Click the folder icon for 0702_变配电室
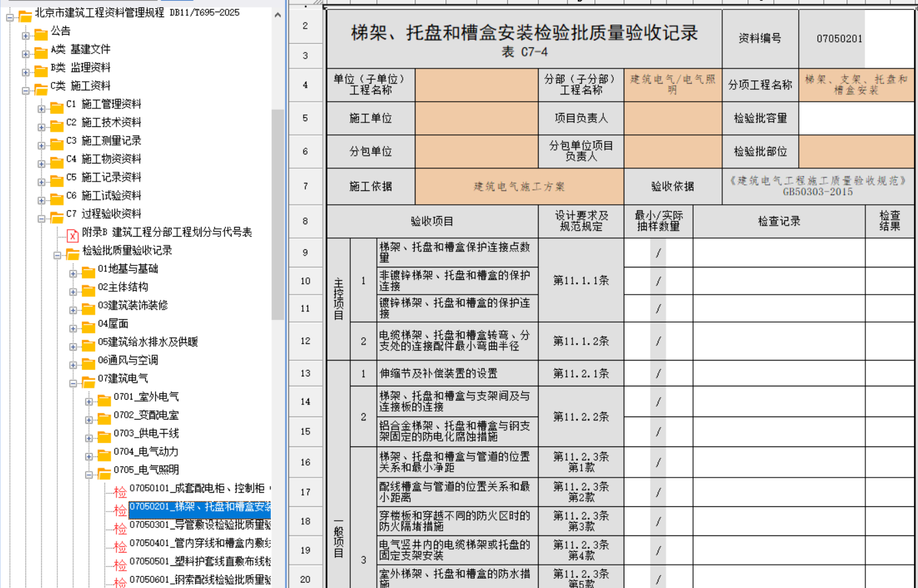The width and height of the screenshot is (918, 588). (104, 418)
